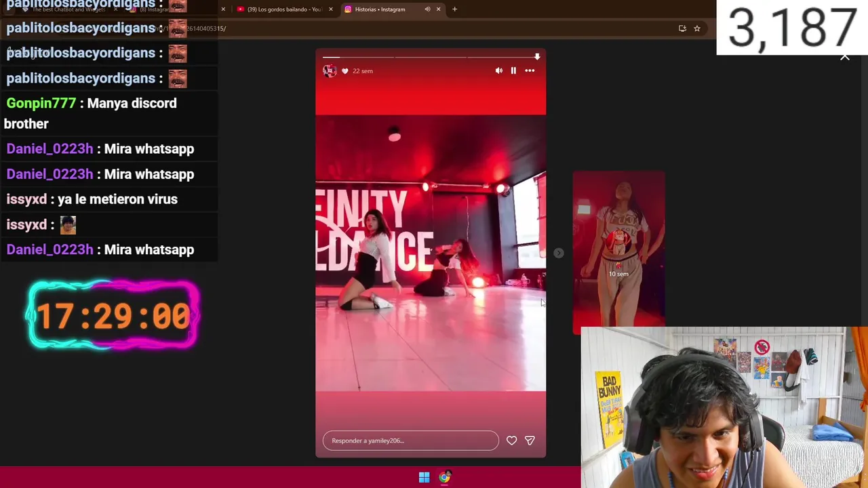The image size is (868, 488).
Task: Mute the Instagram story audio
Action: coord(499,70)
